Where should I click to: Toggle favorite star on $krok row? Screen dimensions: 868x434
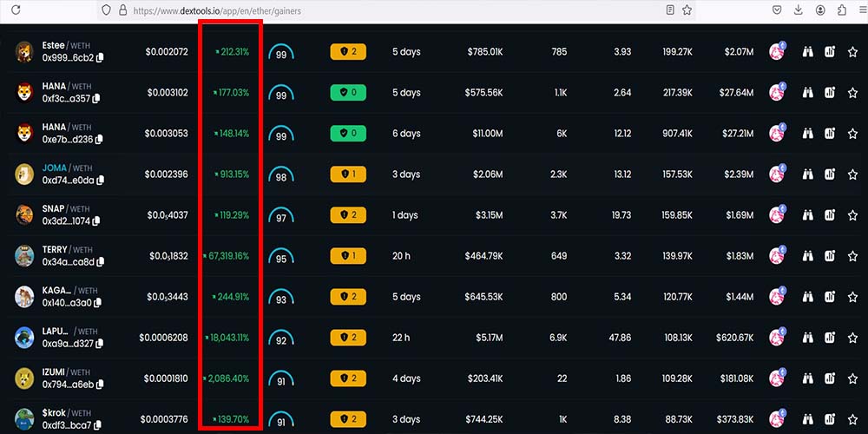coord(852,419)
